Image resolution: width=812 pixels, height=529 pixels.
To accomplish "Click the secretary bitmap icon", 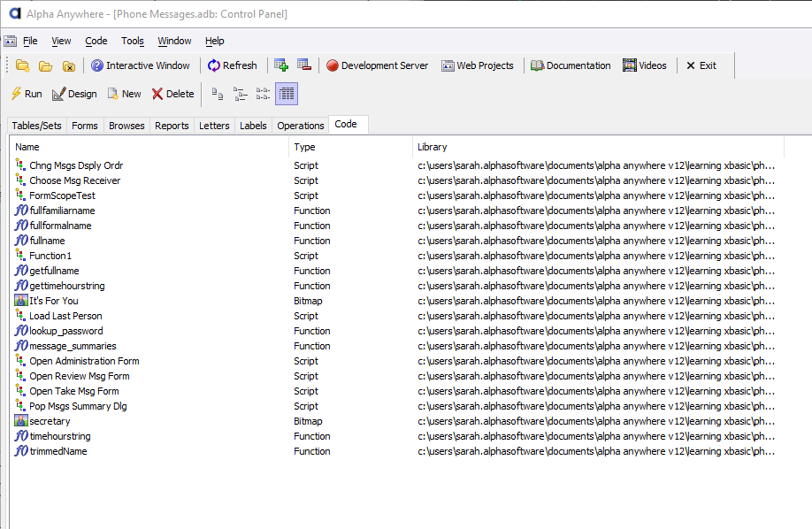I will (x=21, y=421).
